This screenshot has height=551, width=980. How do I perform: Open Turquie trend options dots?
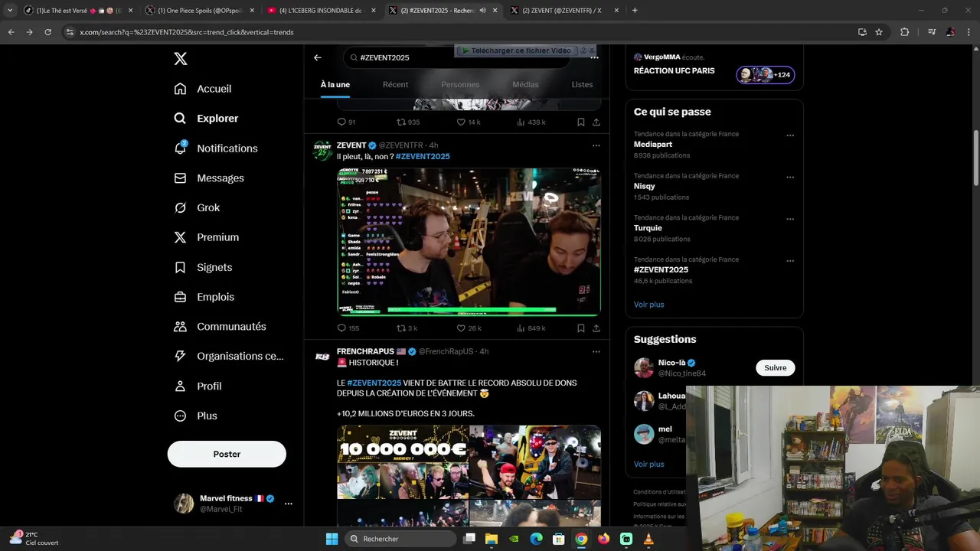click(790, 219)
